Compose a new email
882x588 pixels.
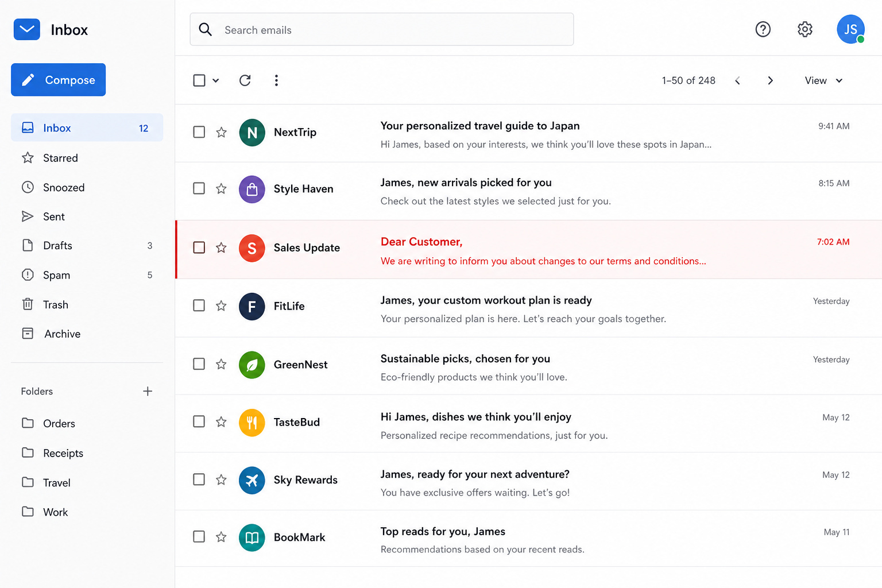click(x=59, y=80)
